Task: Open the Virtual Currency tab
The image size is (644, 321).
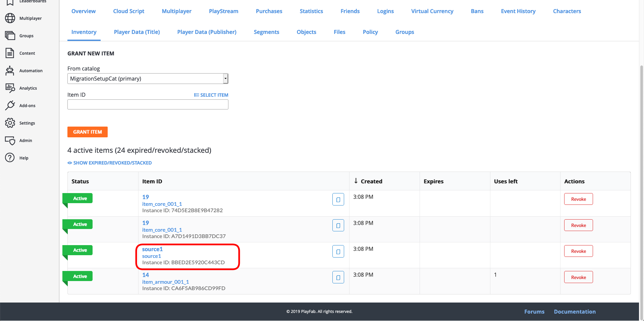Action: tap(432, 11)
